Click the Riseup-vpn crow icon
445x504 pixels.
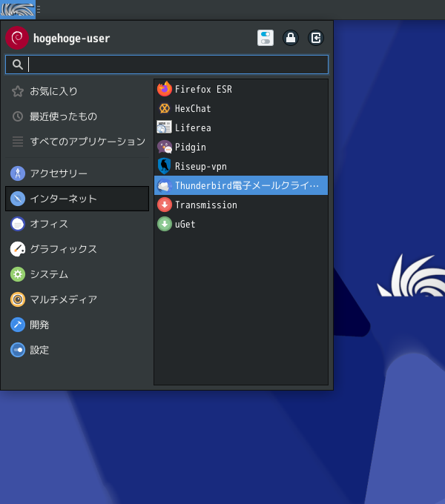coord(165,166)
